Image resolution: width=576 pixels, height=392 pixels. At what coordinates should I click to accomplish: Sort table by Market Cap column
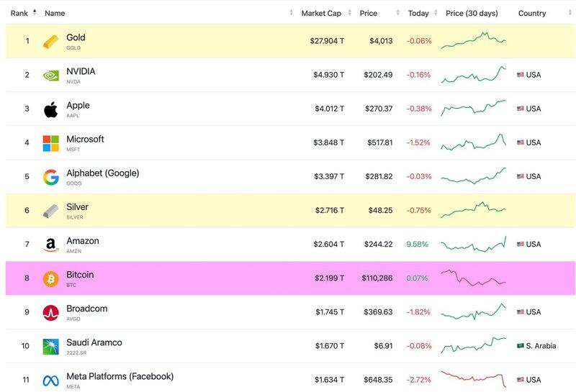[x=321, y=13]
